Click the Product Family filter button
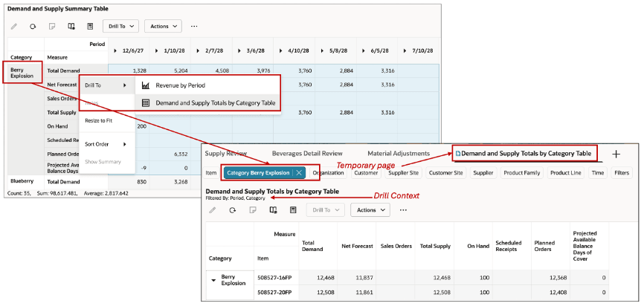 tap(521, 173)
